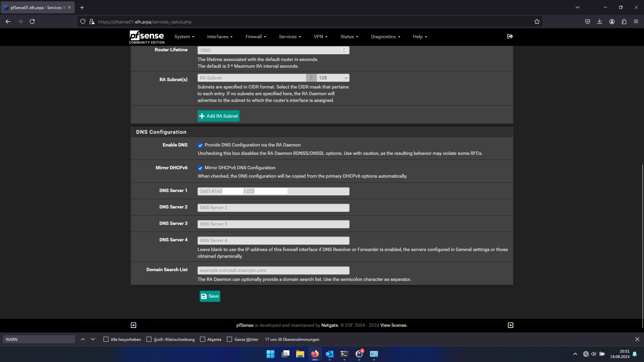Show hidden system tray icons
This screenshot has height=362, width=644.
coord(575,354)
